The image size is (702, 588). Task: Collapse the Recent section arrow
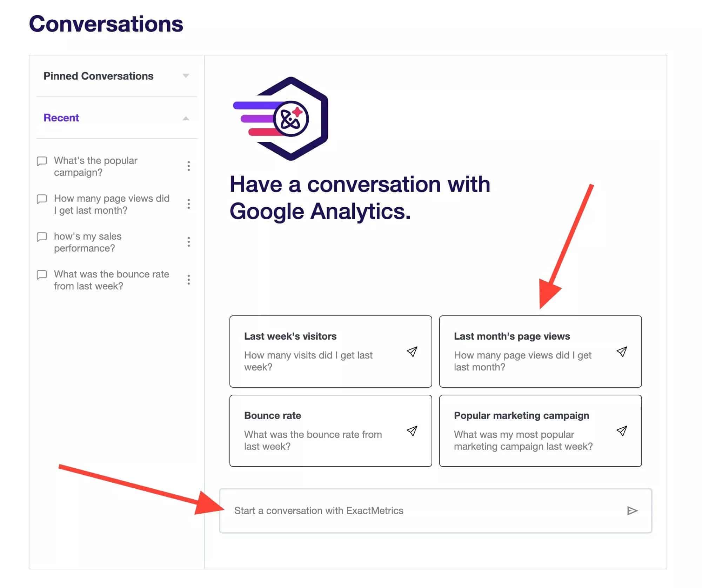pos(186,119)
